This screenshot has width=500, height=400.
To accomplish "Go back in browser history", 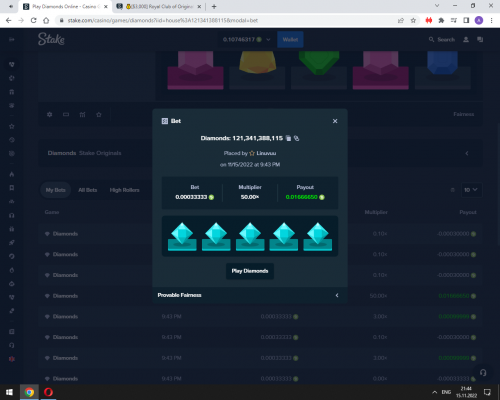I will (9, 20).
